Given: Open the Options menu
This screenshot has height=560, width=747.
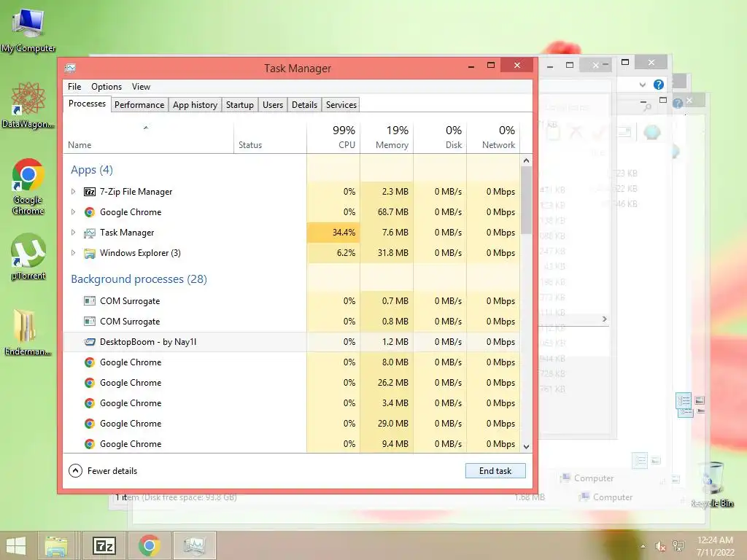Looking at the screenshot, I should (107, 87).
